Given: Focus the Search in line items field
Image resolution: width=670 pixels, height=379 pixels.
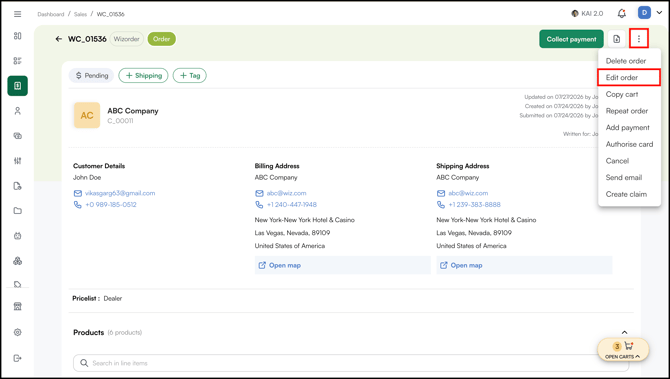Looking at the screenshot, I should point(351,363).
